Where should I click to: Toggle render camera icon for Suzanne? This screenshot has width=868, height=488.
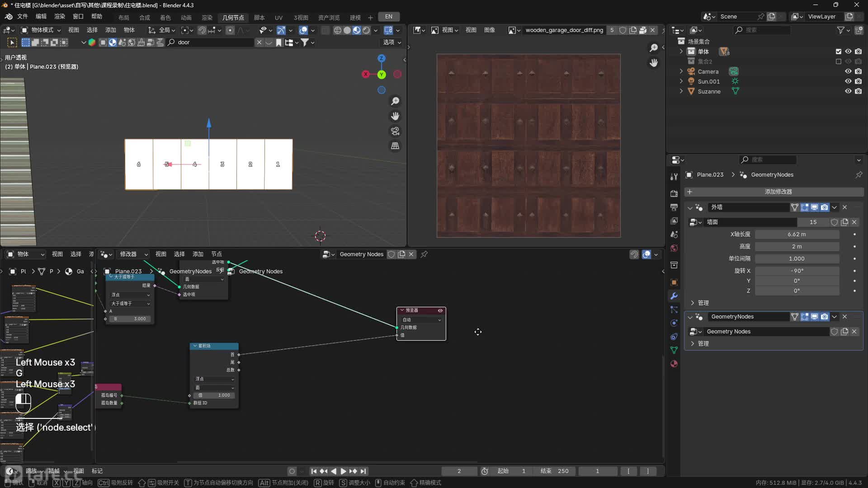tap(858, 91)
